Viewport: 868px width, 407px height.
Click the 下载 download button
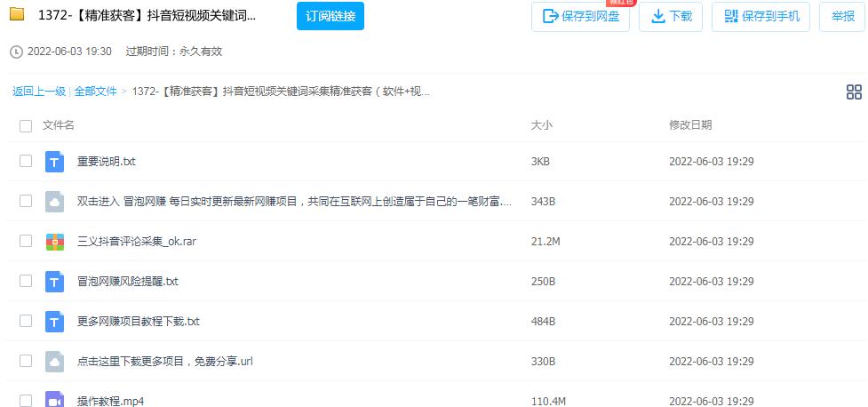671,17
